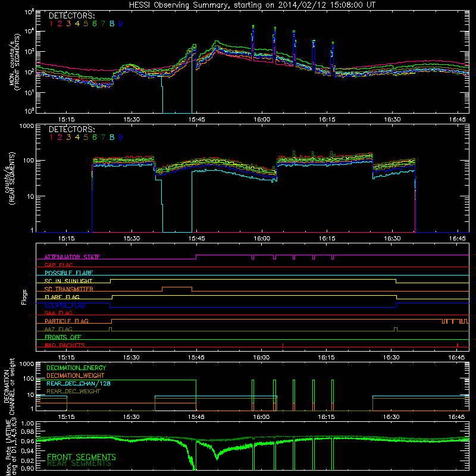Click the ECLIPSE_FLAG label

point(65,305)
